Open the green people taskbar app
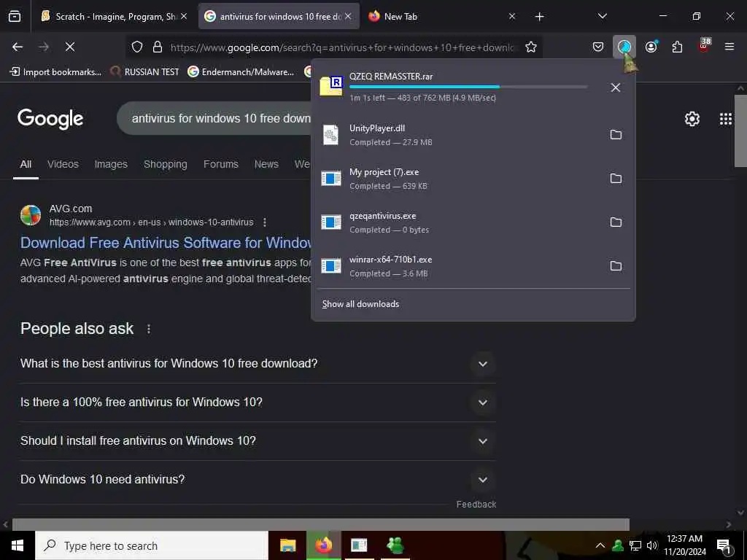The image size is (747, 560). [395, 545]
